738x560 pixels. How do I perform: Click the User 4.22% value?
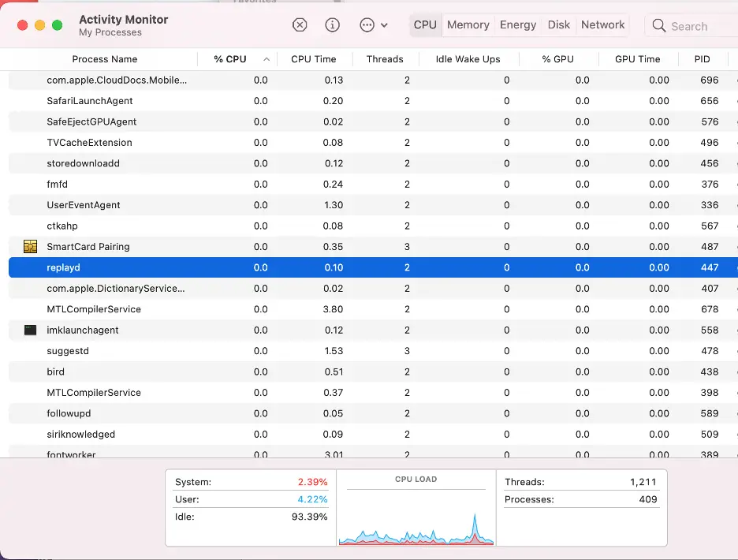click(x=312, y=499)
